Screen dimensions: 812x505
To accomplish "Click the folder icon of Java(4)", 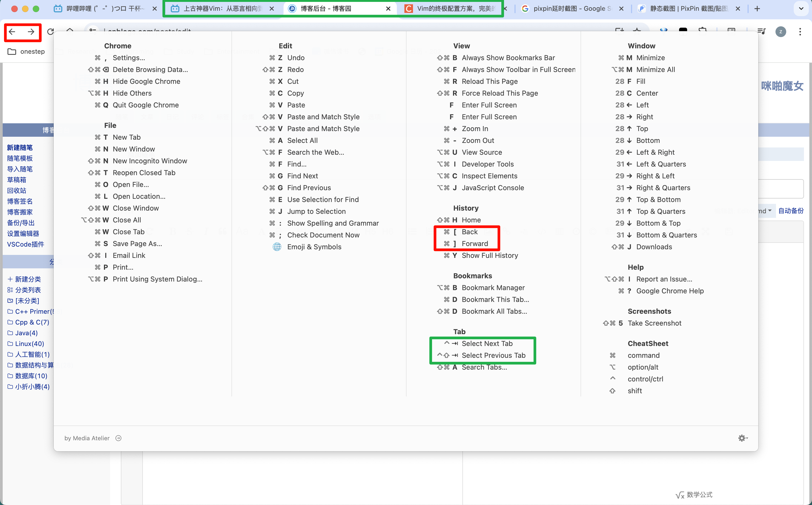I will (x=10, y=333).
